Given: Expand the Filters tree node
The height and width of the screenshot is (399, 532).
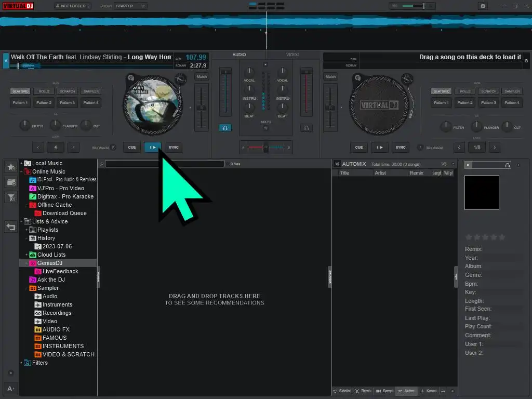Looking at the screenshot, I should 21,363.
